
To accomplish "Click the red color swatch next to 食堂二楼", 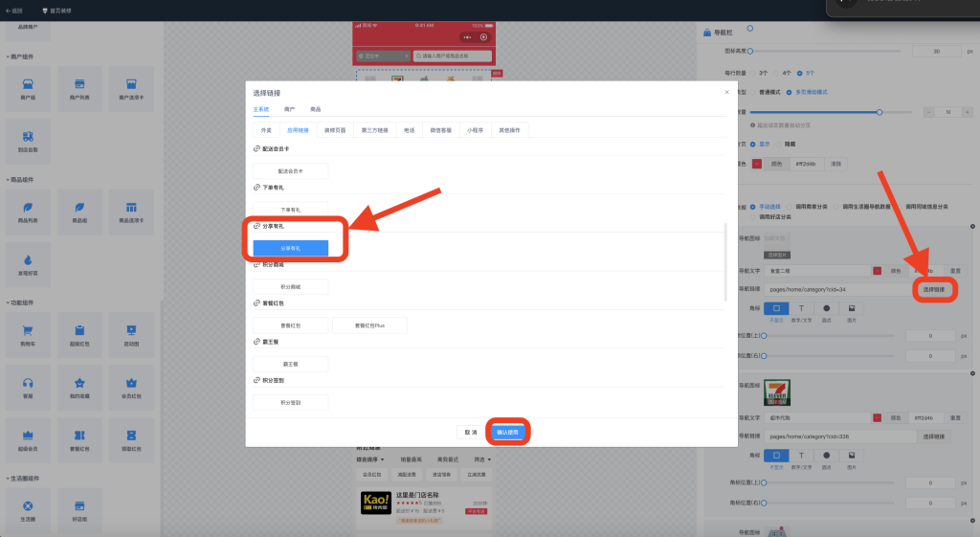I will coord(877,271).
